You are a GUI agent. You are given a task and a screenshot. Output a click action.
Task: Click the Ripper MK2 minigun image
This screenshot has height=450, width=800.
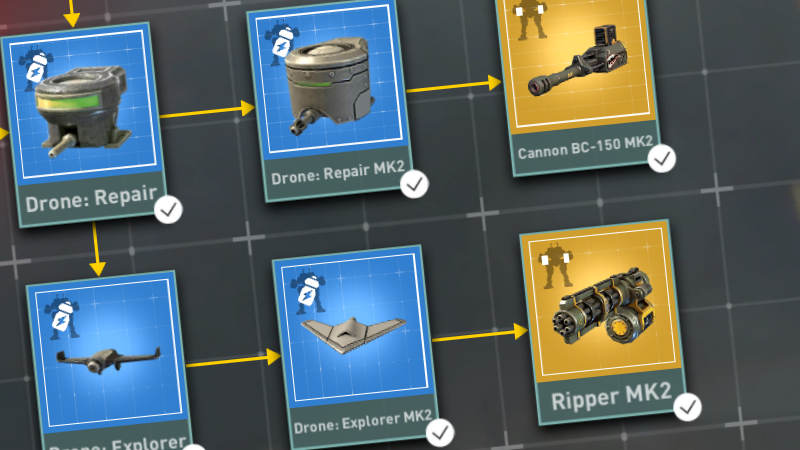604,313
